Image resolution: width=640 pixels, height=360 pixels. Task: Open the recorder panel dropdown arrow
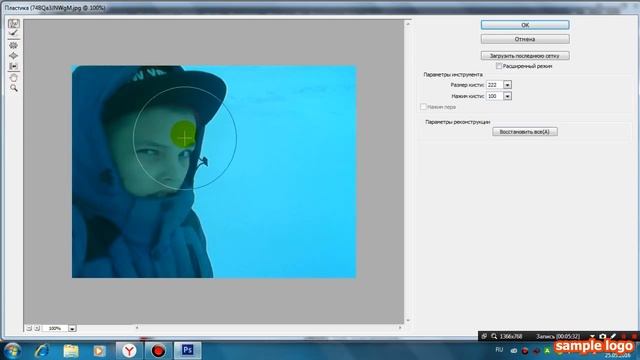(592, 336)
